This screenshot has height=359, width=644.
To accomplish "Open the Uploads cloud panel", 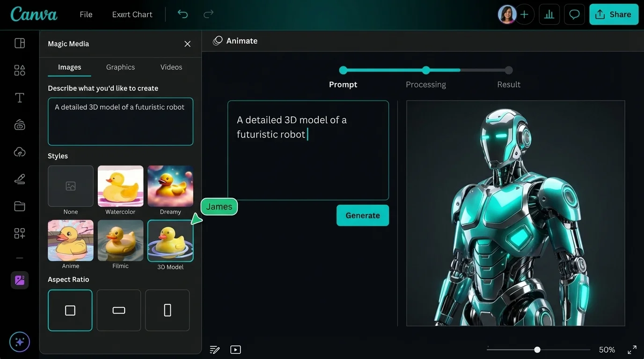I will point(19,151).
